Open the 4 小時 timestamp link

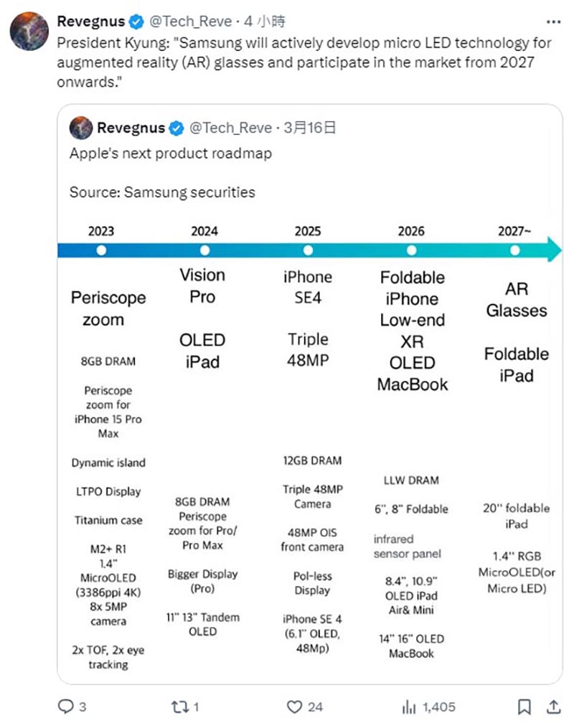pos(265,22)
